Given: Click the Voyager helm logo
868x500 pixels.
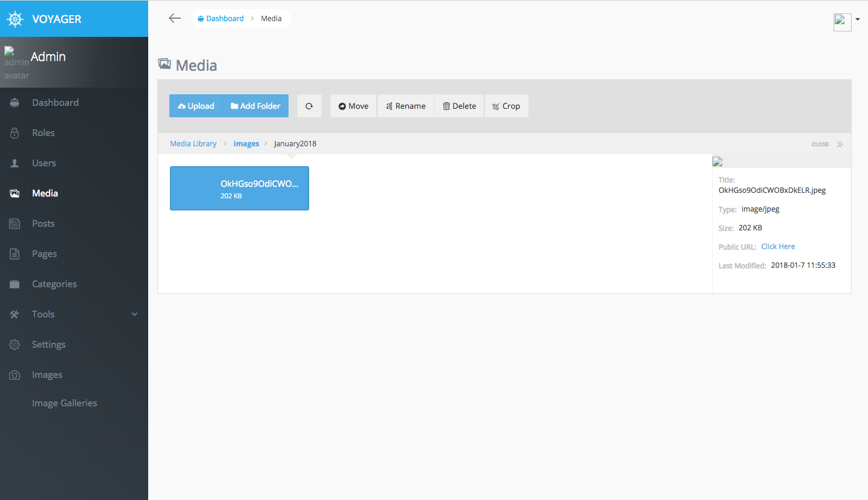Looking at the screenshot, I should [x=15, y=19].
